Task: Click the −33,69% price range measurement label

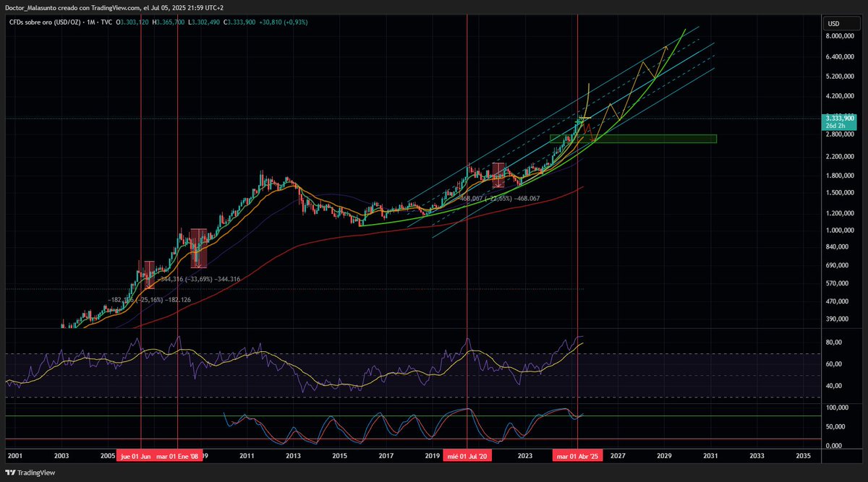Action: (x=198, y=279)
